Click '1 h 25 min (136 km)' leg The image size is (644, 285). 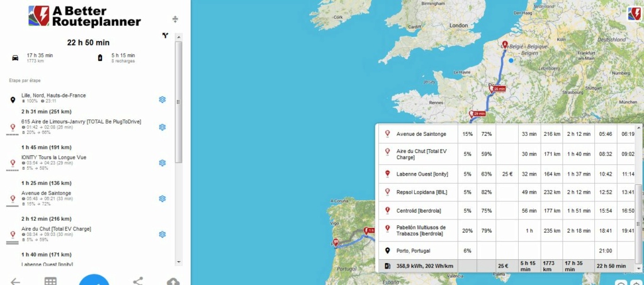click(47, 183)
